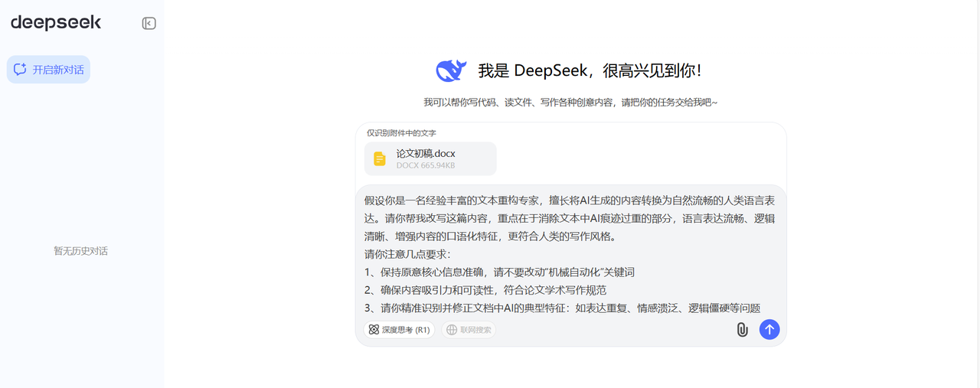980x388 pixels.
Task: Click the line starting with 1、保持原意核心信息准确
Action: pyautogui.click(x=500, y=272)
